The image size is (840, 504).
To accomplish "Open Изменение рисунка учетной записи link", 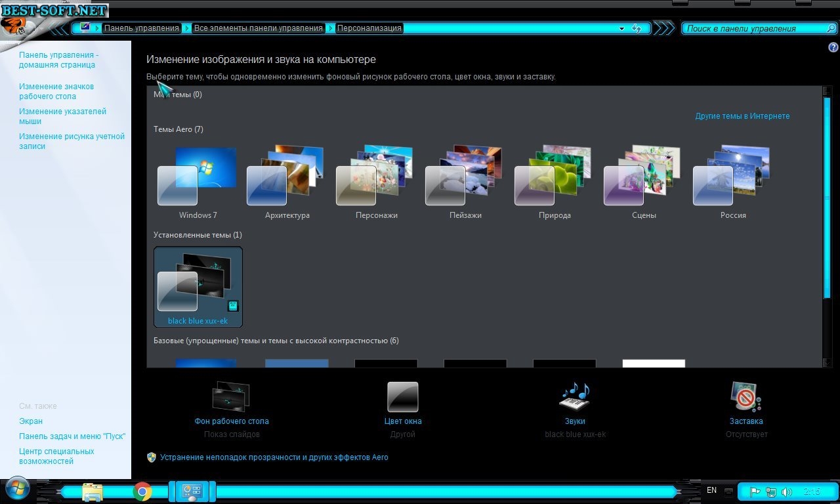I will 72,141.
